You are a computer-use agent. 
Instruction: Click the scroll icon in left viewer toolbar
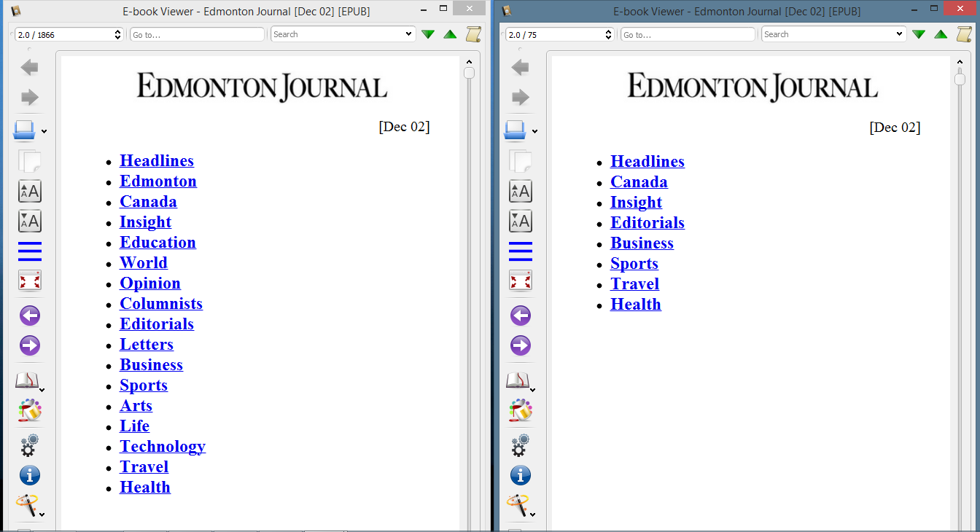pyautogui.click(x=474, y=34)
